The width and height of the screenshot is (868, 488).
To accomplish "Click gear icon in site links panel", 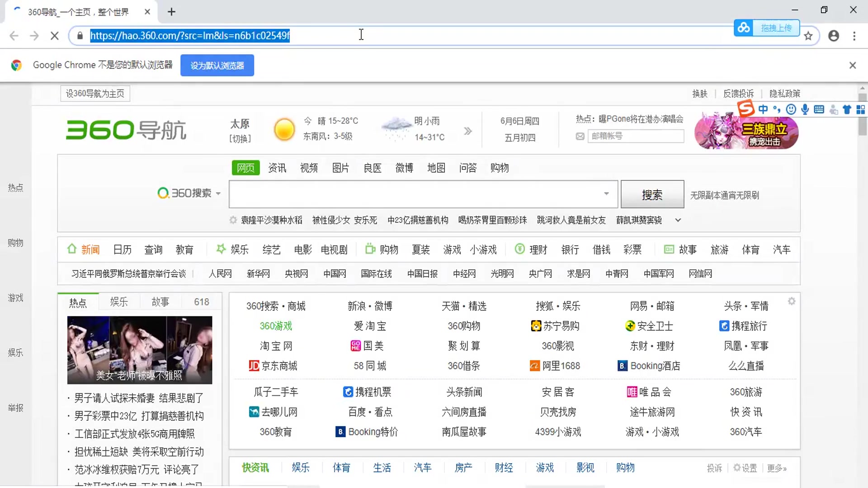I will click(x=791, y=301).
